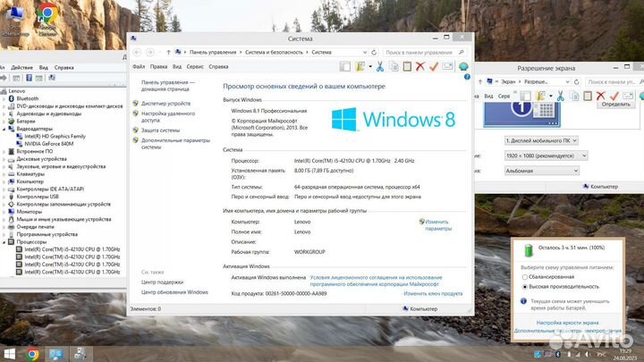Click the scan hardware icon in Device Manager toolbar
The image size is (644, 362).
click(x=52, y=78)
